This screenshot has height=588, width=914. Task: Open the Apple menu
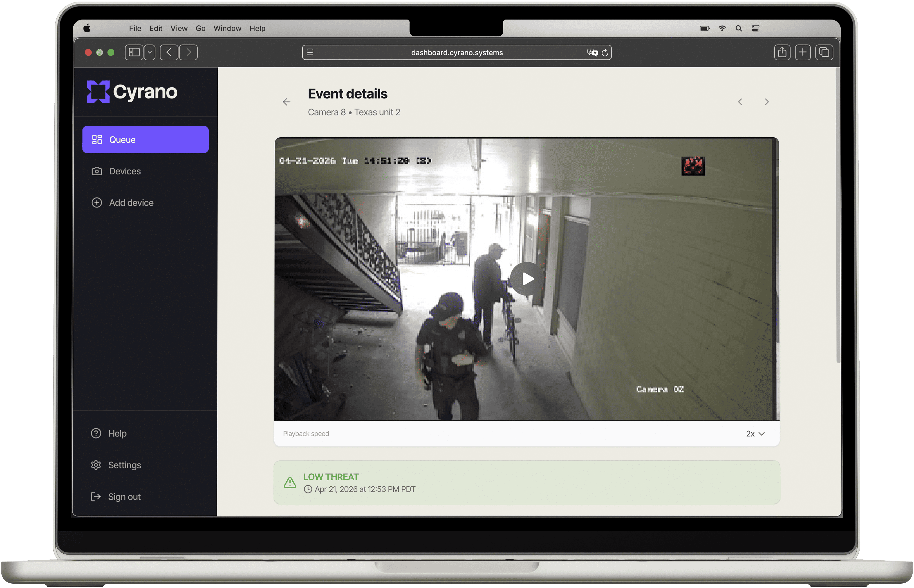87,28
